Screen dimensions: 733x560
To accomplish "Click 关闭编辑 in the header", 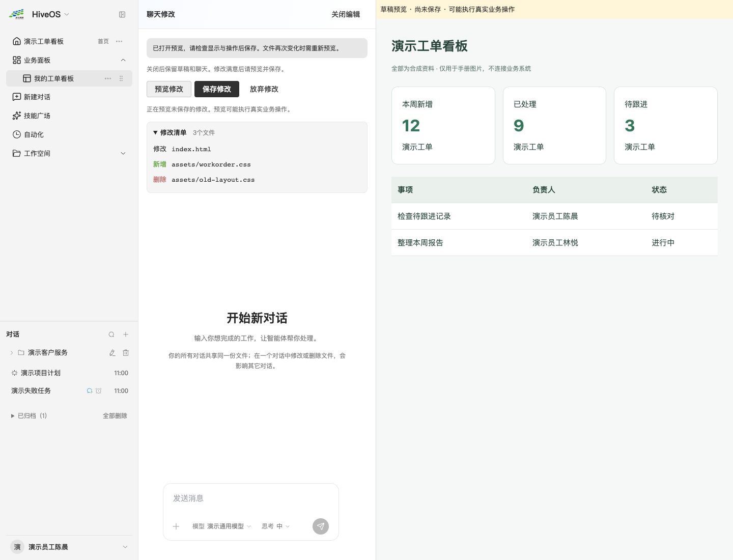I will point(346,14).
